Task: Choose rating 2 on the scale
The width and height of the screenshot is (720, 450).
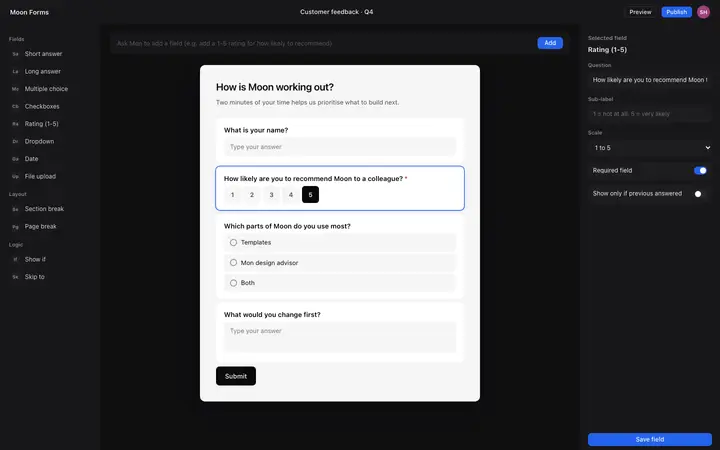Action: coord(252,195)
